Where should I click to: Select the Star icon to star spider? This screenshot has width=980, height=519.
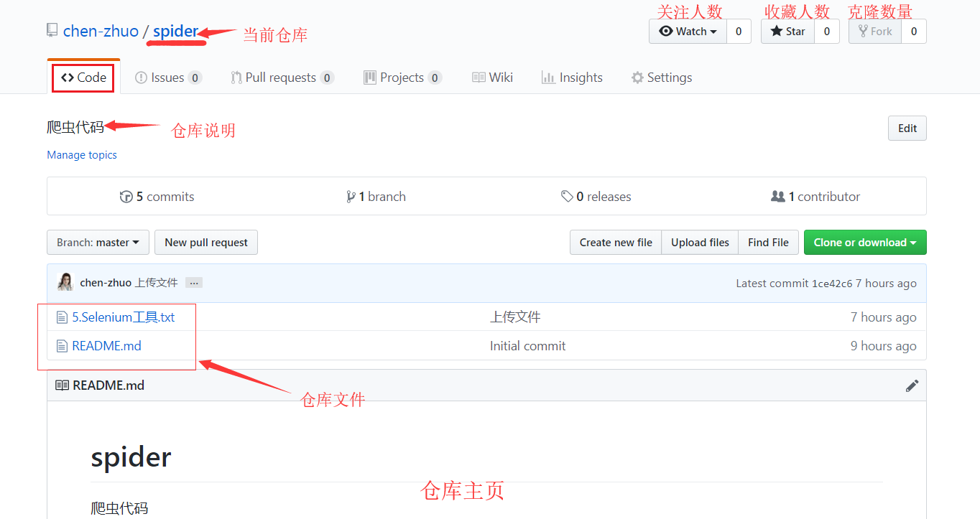click(776, 31)
